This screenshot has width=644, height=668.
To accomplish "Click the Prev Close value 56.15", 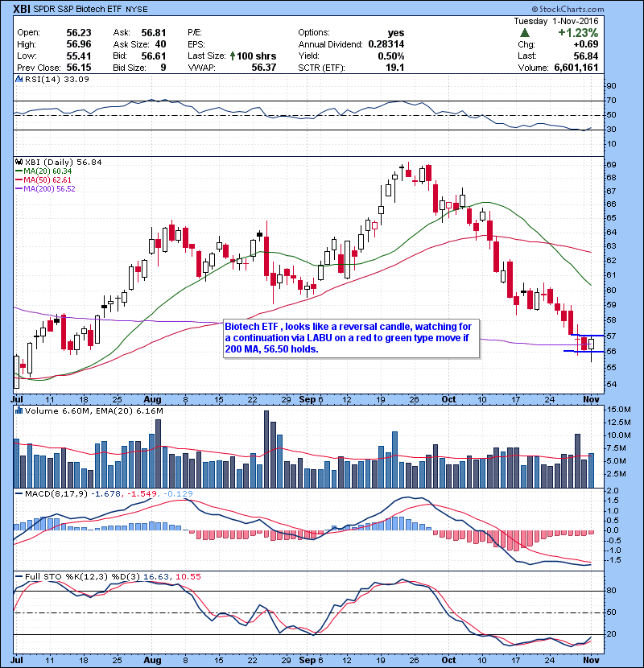I will (79, 68).
